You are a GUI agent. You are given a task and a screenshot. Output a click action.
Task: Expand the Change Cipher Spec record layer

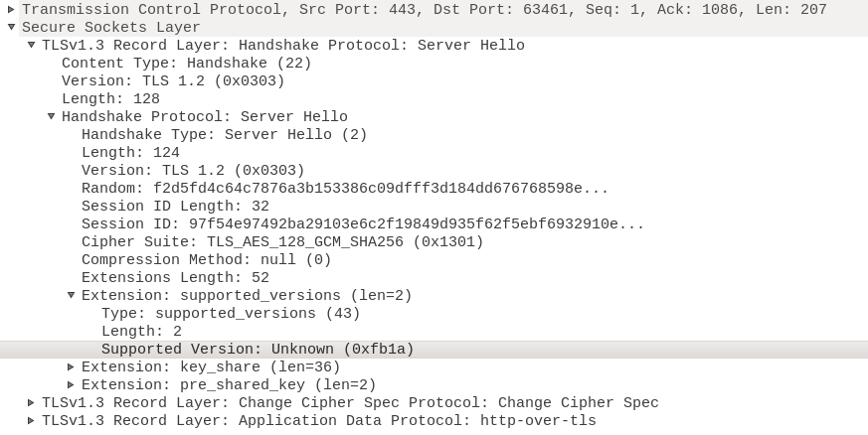pos(31,402)
